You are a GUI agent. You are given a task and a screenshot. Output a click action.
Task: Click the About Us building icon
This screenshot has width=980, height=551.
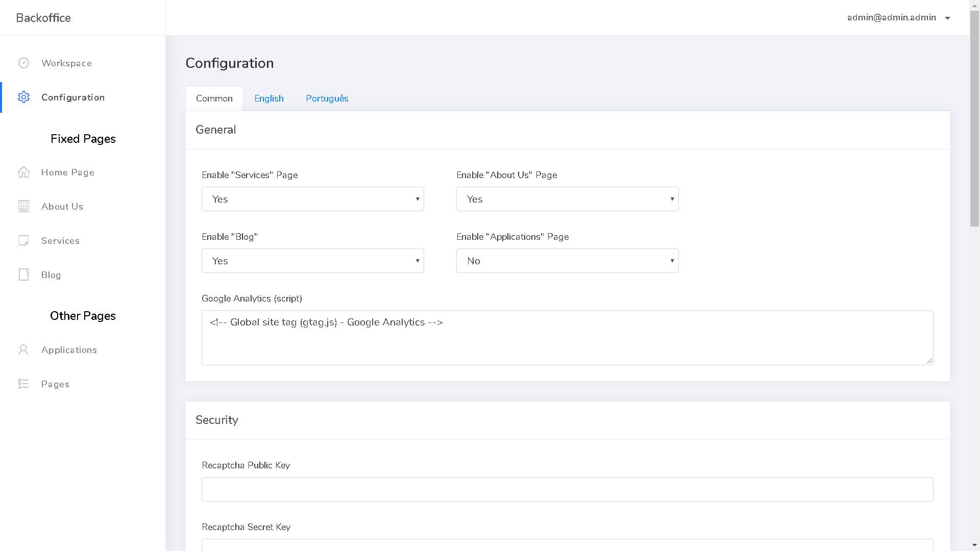(23, 206)
